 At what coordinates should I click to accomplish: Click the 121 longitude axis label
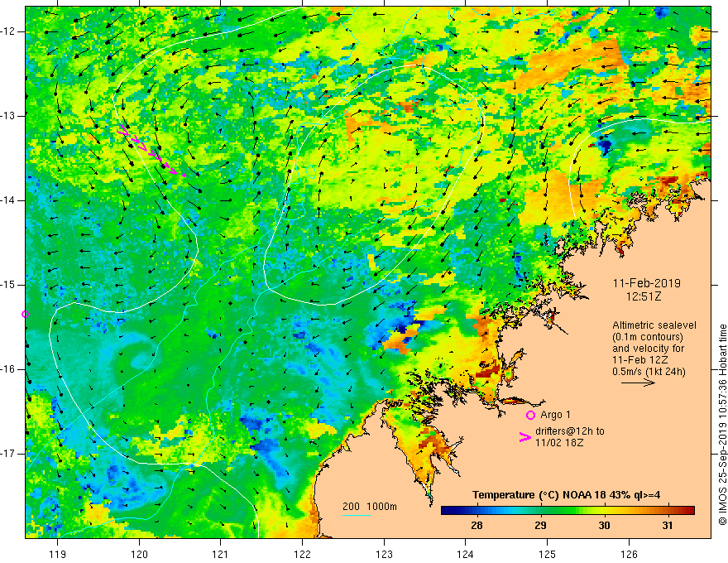pyautogui.click(x=221, y=555)
